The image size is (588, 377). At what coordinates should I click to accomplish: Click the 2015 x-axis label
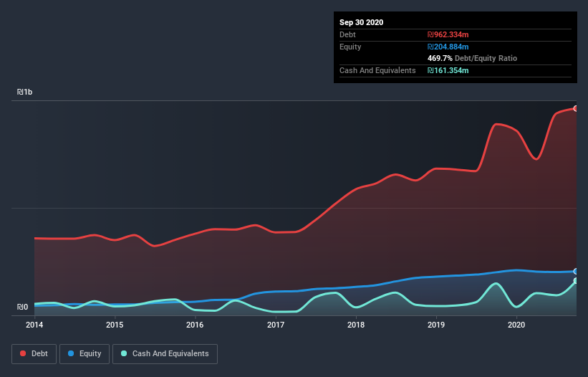point(115,325)
